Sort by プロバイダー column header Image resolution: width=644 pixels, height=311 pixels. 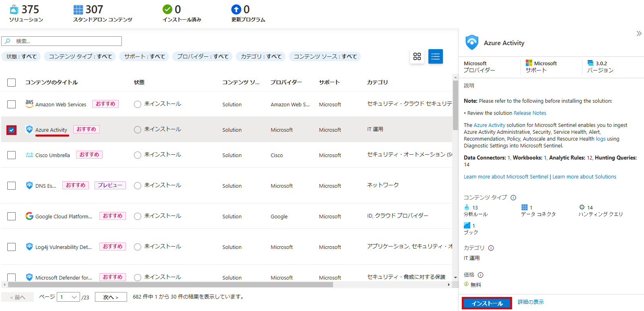point(286,82)
